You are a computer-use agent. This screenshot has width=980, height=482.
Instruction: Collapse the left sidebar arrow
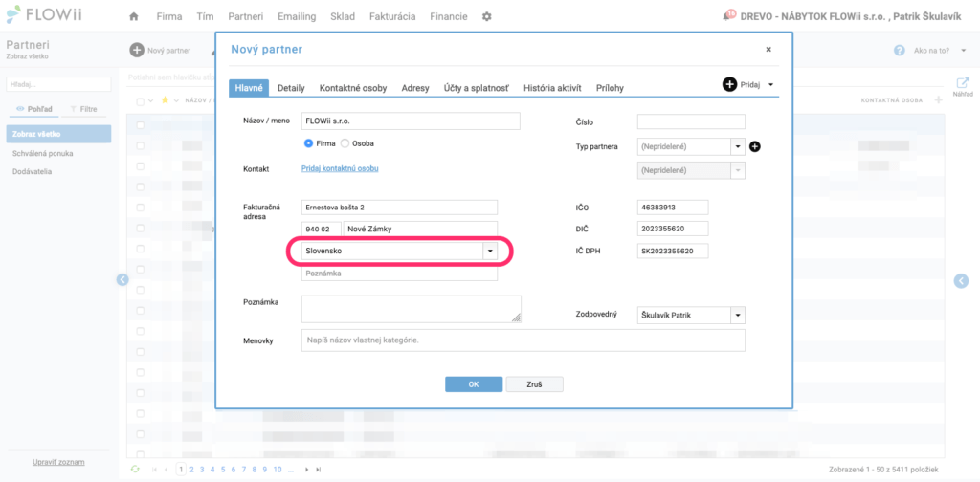(122, 279)
